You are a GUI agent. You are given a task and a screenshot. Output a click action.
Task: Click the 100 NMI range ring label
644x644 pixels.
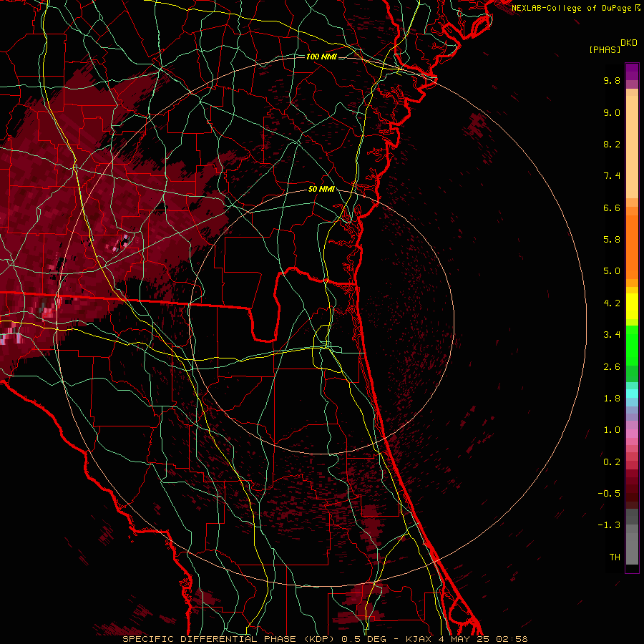click(x=321, y=57)
